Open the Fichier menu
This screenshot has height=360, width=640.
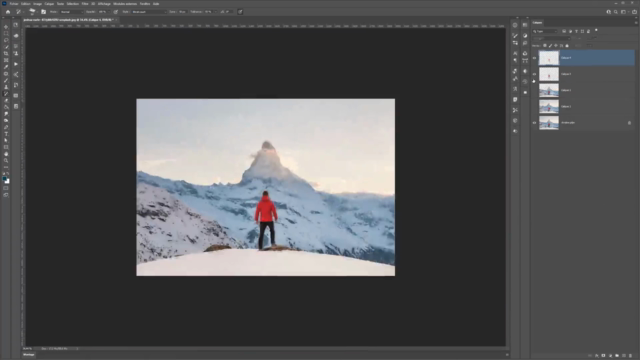pos(14,4)
